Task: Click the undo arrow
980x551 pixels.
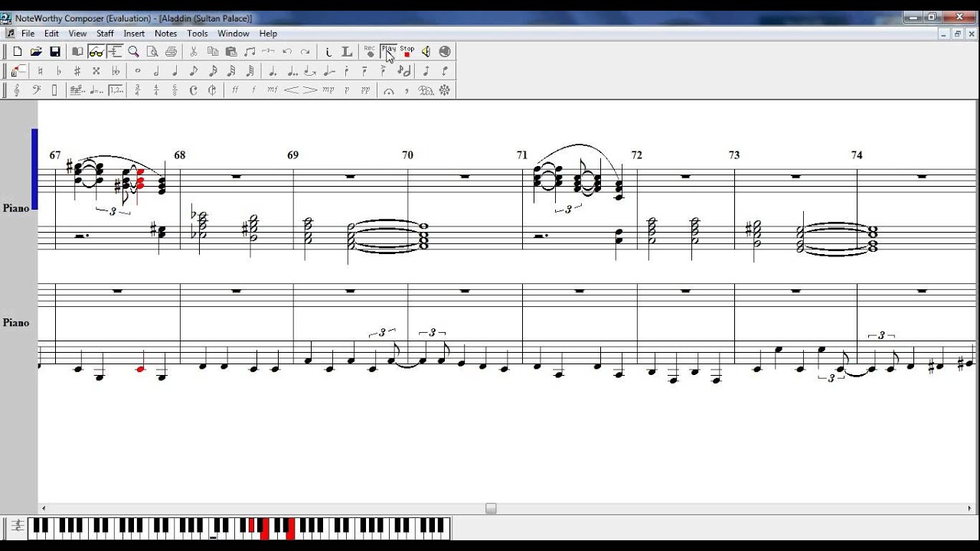Action: [x=287, y=51]
